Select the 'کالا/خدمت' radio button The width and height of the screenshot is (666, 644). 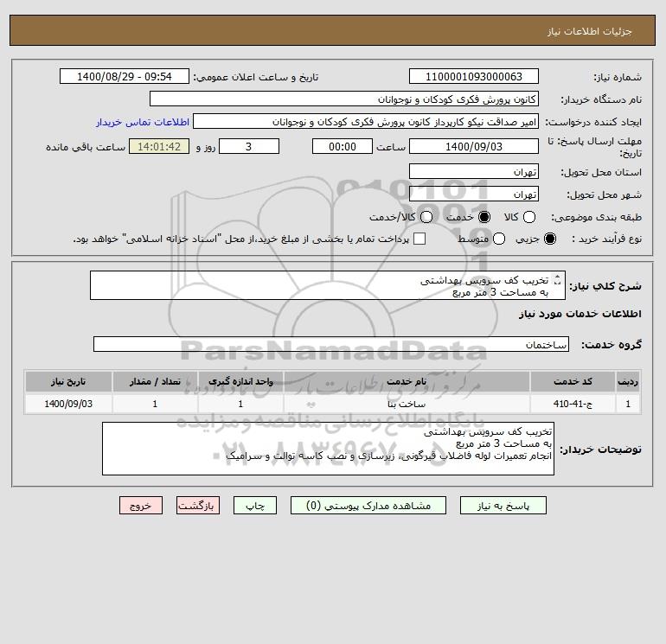[426, 217]
